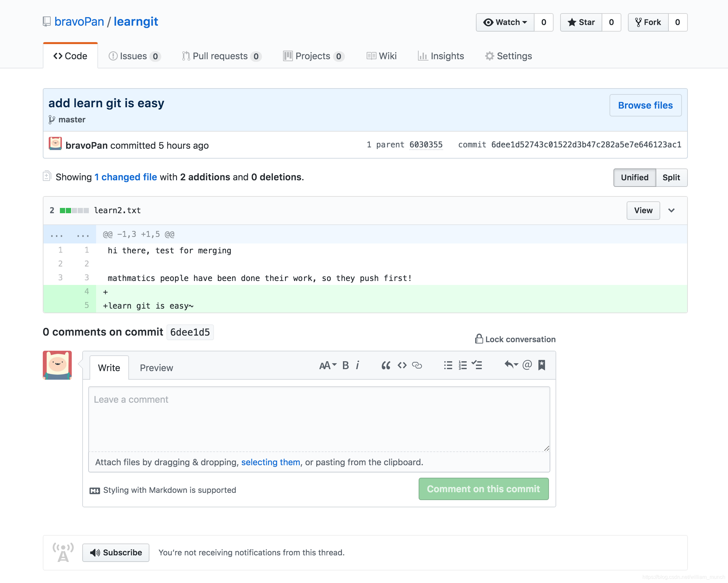Screen dimensions: 728x583
Task: Add a link via toolbar icon
Action: pos(417,365)
